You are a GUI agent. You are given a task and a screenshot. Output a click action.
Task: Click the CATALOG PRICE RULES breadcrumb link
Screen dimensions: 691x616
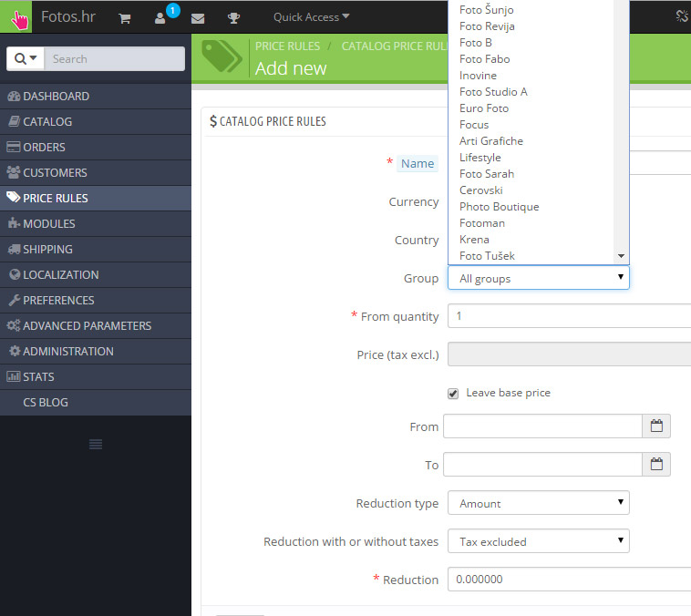[x=395, y=46]
